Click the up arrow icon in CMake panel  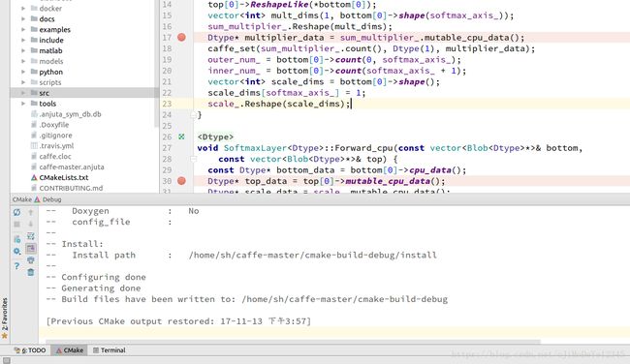[x=31, y=212]
